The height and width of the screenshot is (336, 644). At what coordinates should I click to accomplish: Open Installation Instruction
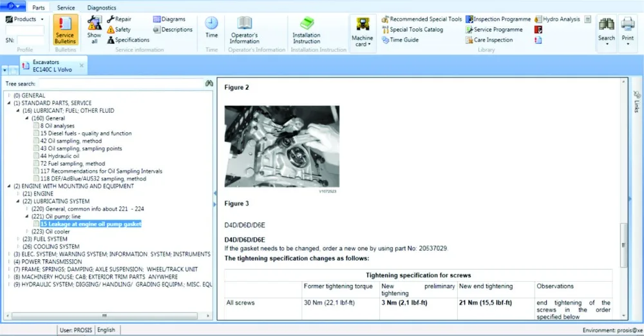coord(307,30)
